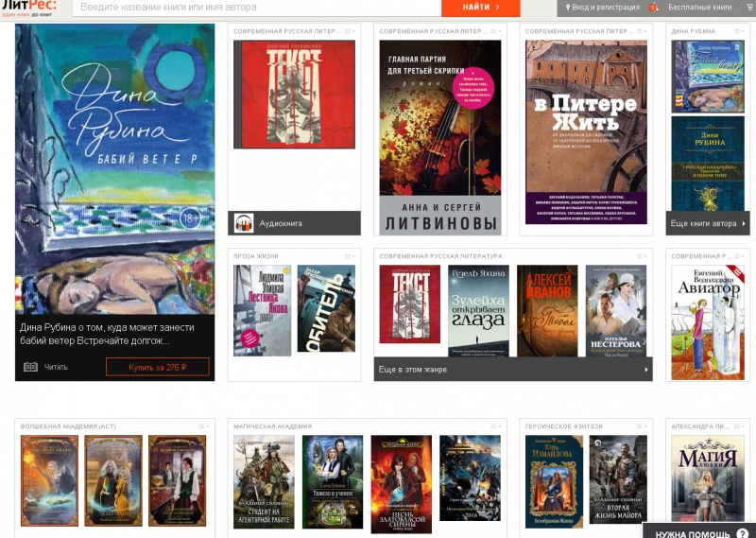
Task: Open the Авиатор book cover
Action: pyautogui.click(x=707, y=322)
